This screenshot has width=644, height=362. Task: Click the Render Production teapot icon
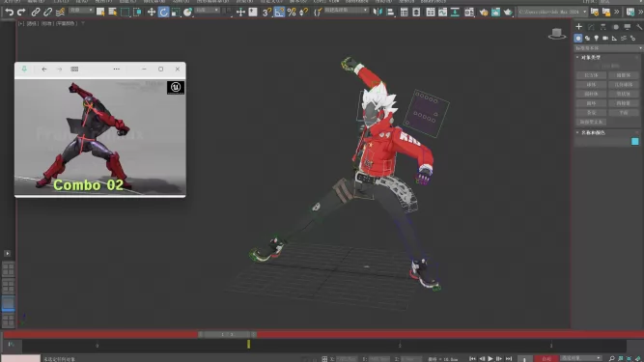(x=508, y=12)
